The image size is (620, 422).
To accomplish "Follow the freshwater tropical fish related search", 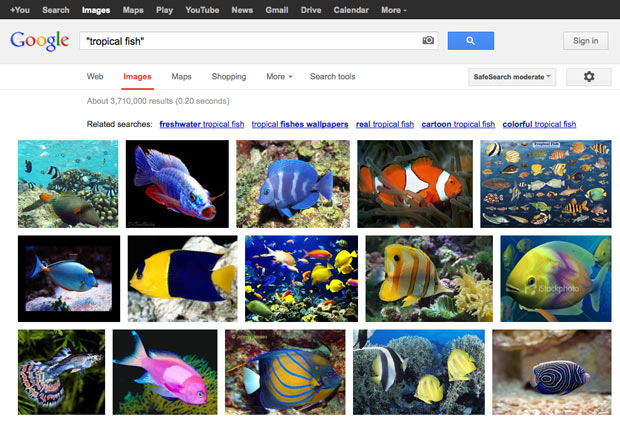I will tap(202, 124).
